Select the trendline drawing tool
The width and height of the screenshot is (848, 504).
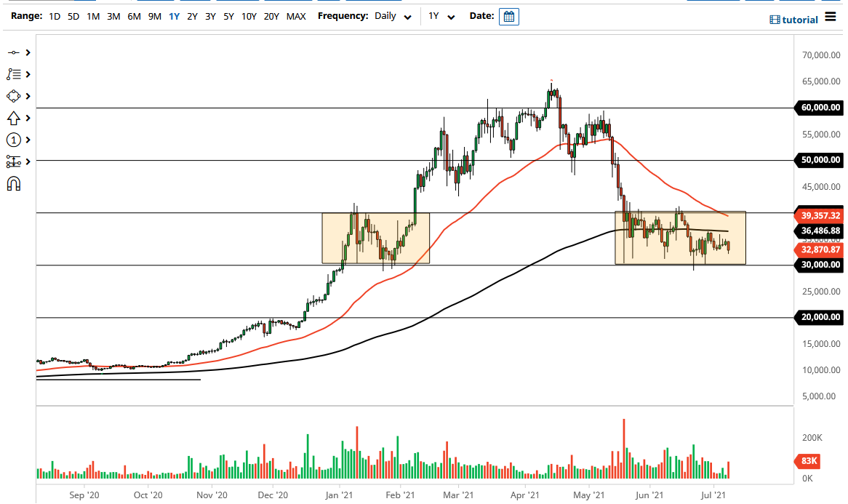pos(15,52)
